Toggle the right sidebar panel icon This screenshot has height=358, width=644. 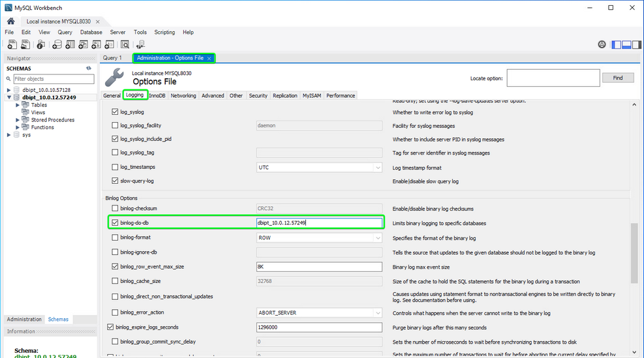tap(637, 45)
